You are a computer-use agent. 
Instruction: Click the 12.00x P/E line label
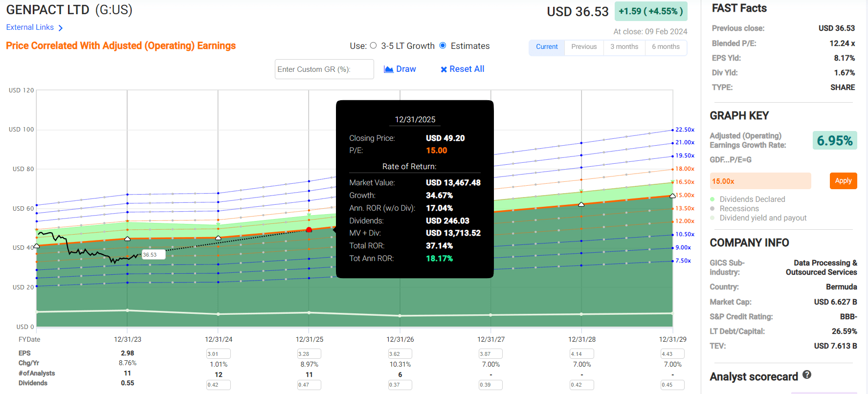pos(685,221)
